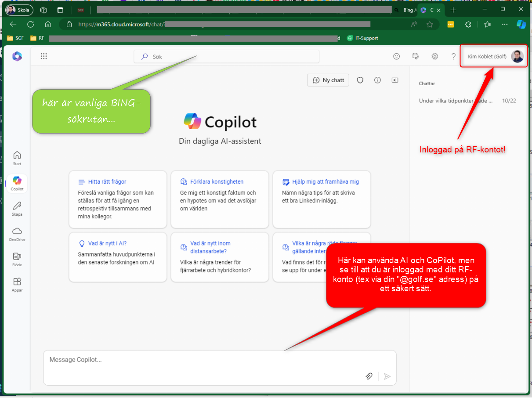The height and width of the screenshot is (398, 532).
Task: Open Microsoft 365 settings gear
Action: pos(435,56)
